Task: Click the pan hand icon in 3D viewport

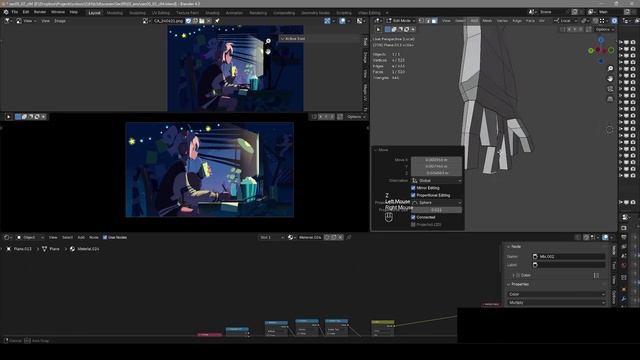Action: (x=610, y=78)
